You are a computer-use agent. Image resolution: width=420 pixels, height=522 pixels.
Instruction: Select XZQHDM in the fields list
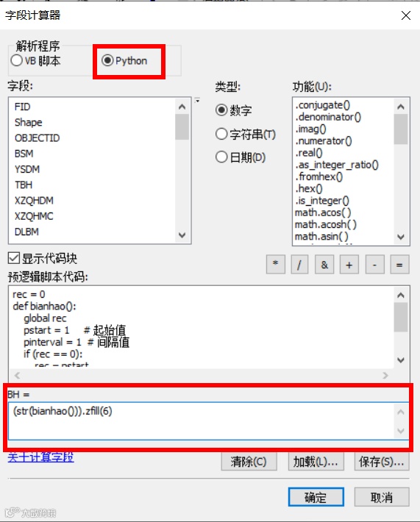(34, 201)
